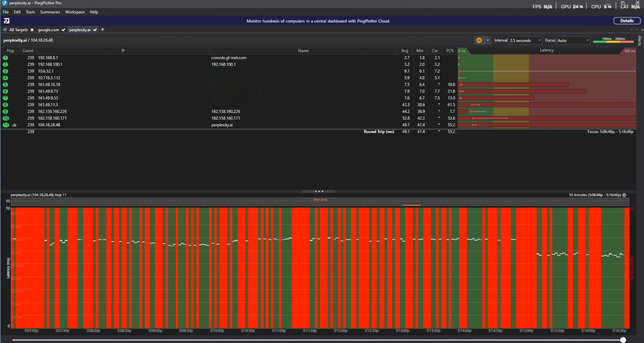Open the All Targets tab
This screenshot has height=343, width=644.
(x=18, y=30)
